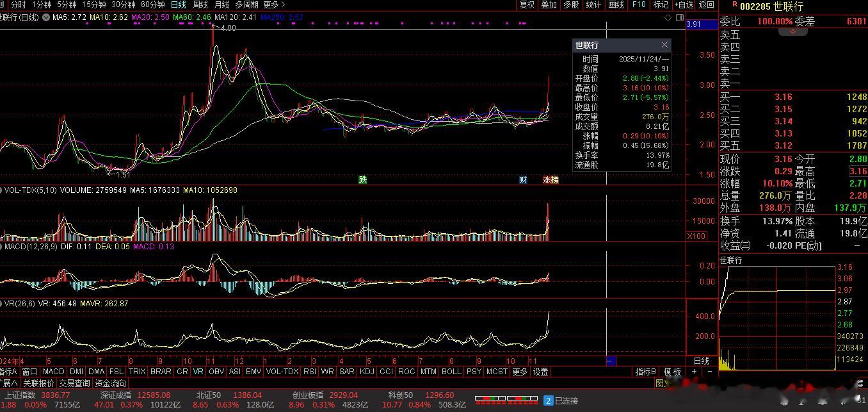Close the 世联行 data popup
This screenshot has width=868, height=412.
(664, 45)
